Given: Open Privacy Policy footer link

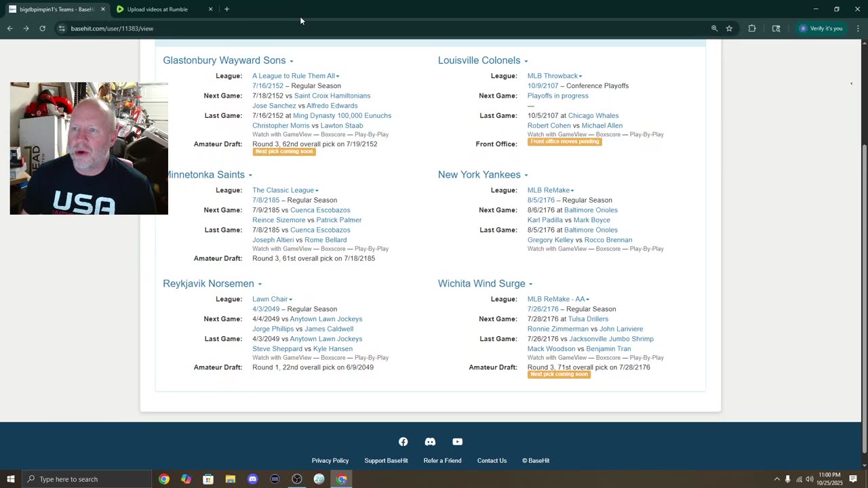Looking at the screenshot, I should [330, 461].
